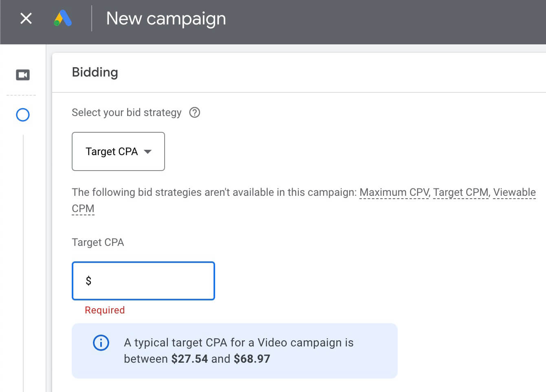Screen dimensions: 546x392
Task: Click the question mark beside bid strategy label
Action: click(x=195, y=113)
